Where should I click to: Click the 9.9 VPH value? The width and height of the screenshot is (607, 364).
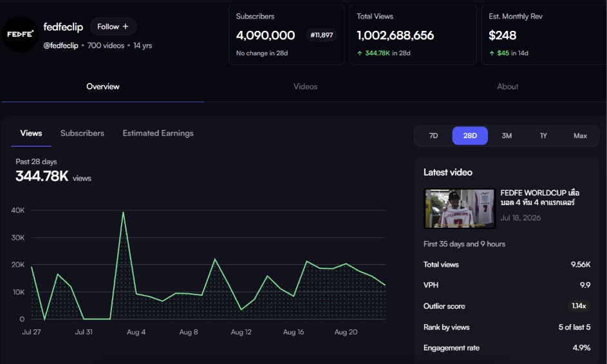(x=585, y=285)
